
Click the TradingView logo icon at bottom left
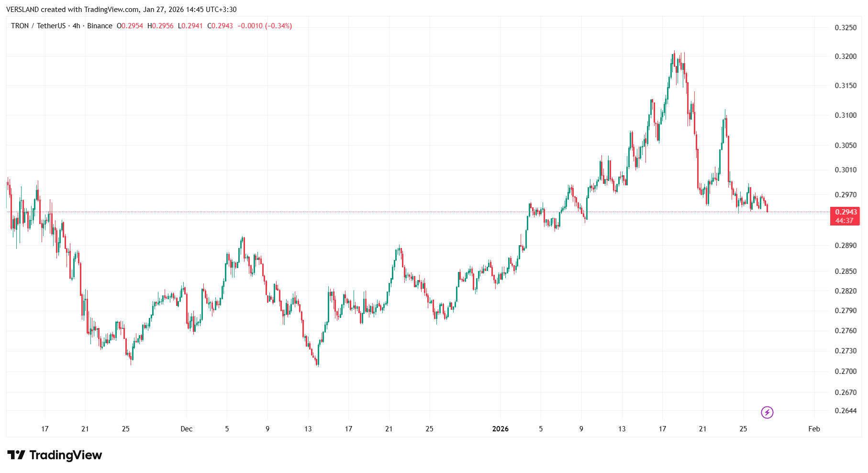tap(16, 455)
